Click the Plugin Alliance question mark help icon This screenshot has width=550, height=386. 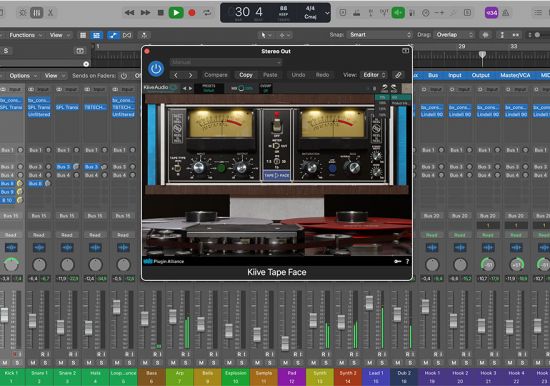tap(407, 261)
